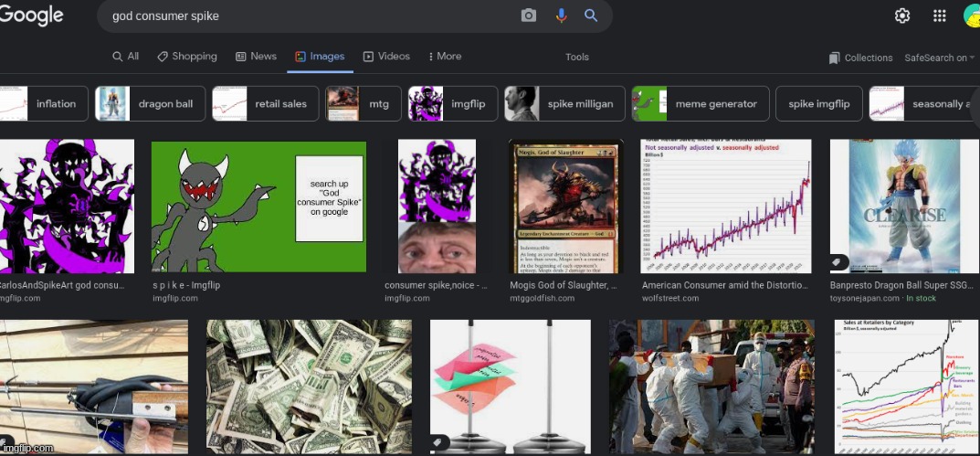Click the magnifying glass search button
Image resolution: width=980 pixels, height=456 pixels.
tap(591, 16)
